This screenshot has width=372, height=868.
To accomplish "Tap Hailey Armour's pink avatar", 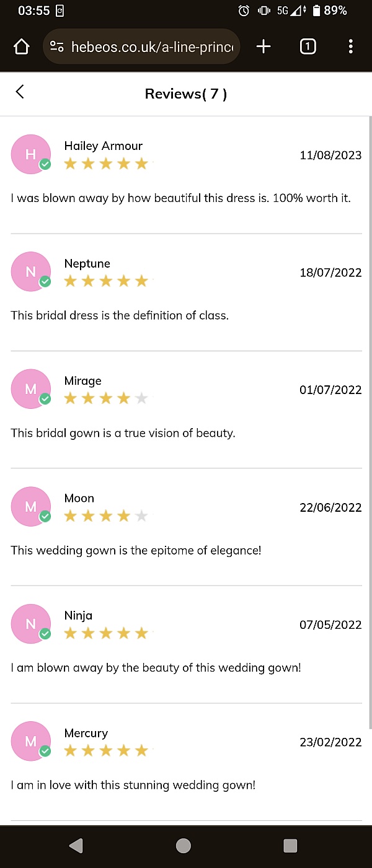I will coord(30,154).
